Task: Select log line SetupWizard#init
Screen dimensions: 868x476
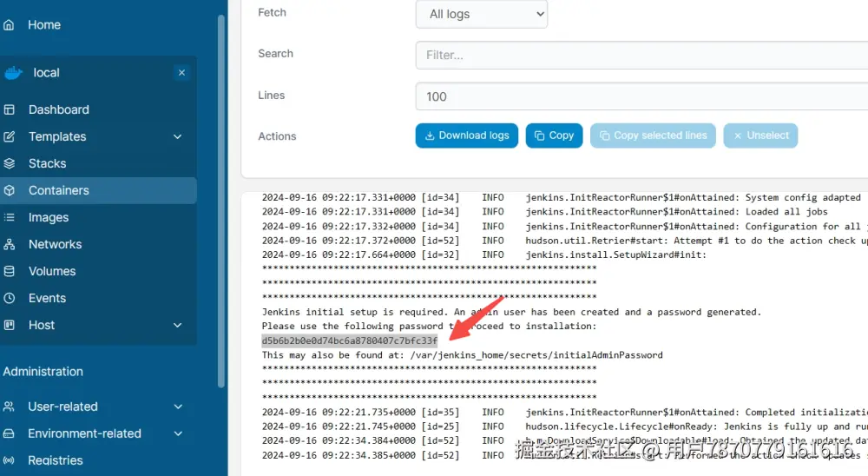Action: point(484,255)
